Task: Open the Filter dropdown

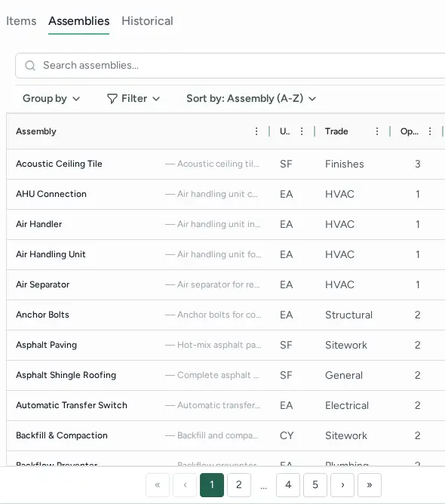Action: 133,98
